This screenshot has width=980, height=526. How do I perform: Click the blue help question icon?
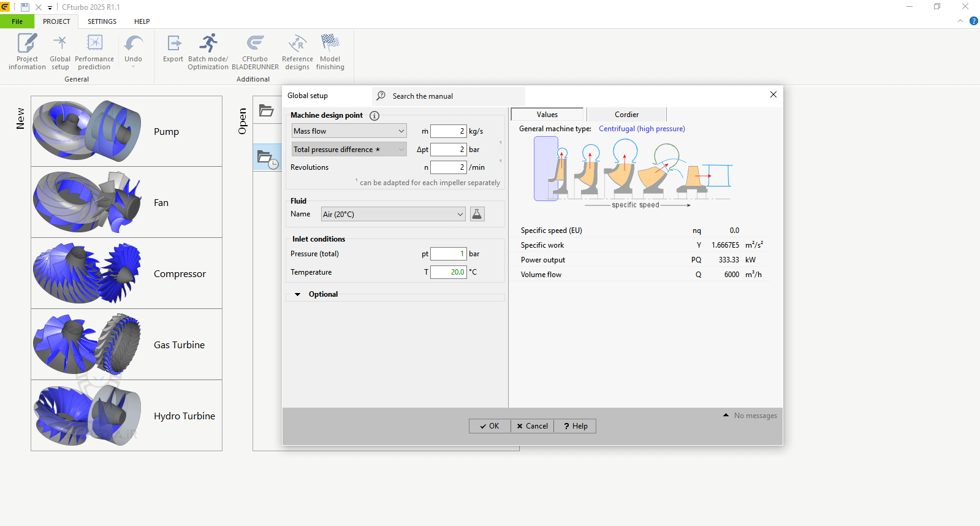pos(974,21)
